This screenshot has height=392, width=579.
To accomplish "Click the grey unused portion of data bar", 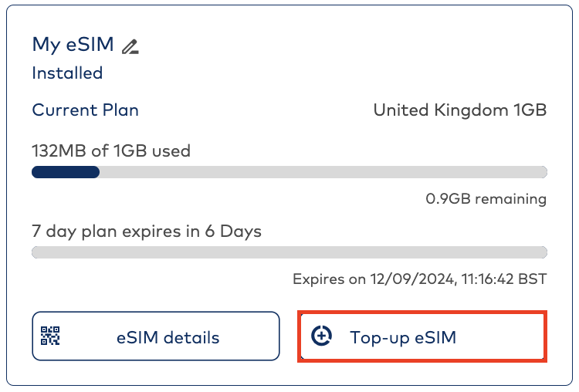I will point(324,172).
